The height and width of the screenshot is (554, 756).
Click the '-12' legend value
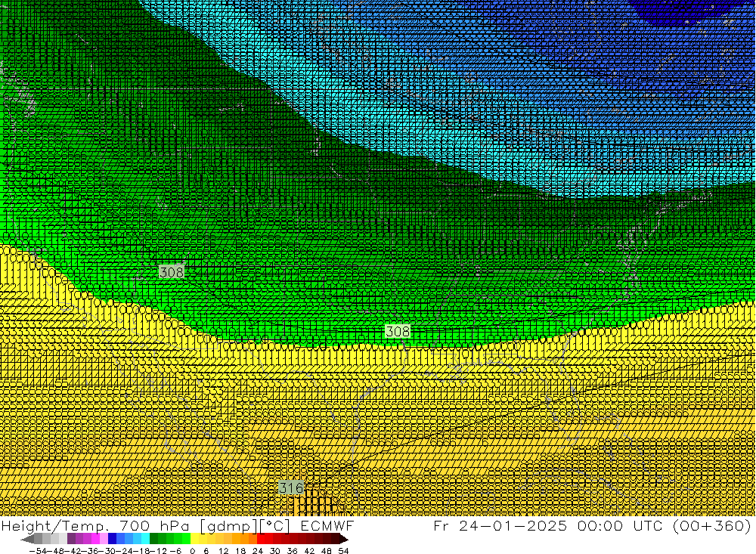tap(159, 551)
